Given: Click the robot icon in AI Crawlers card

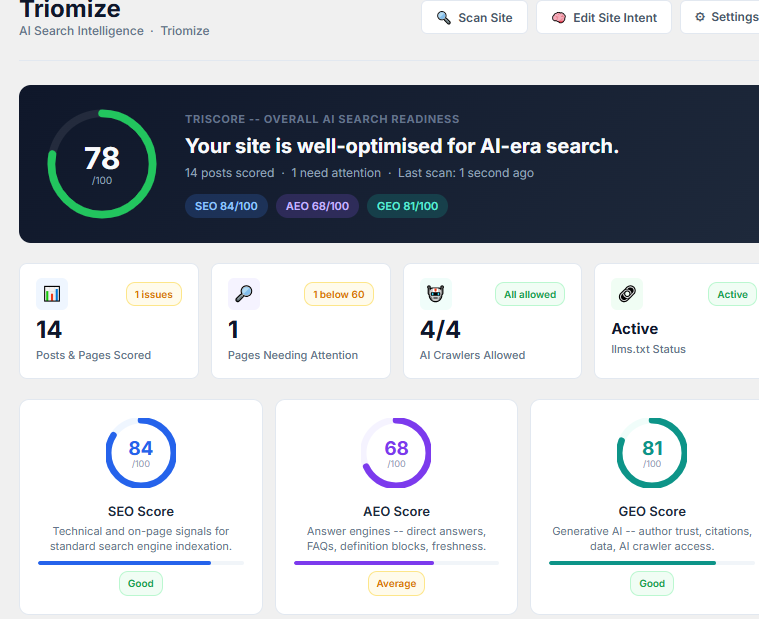Looking at the screenshot, I should (x=436, y=294).
